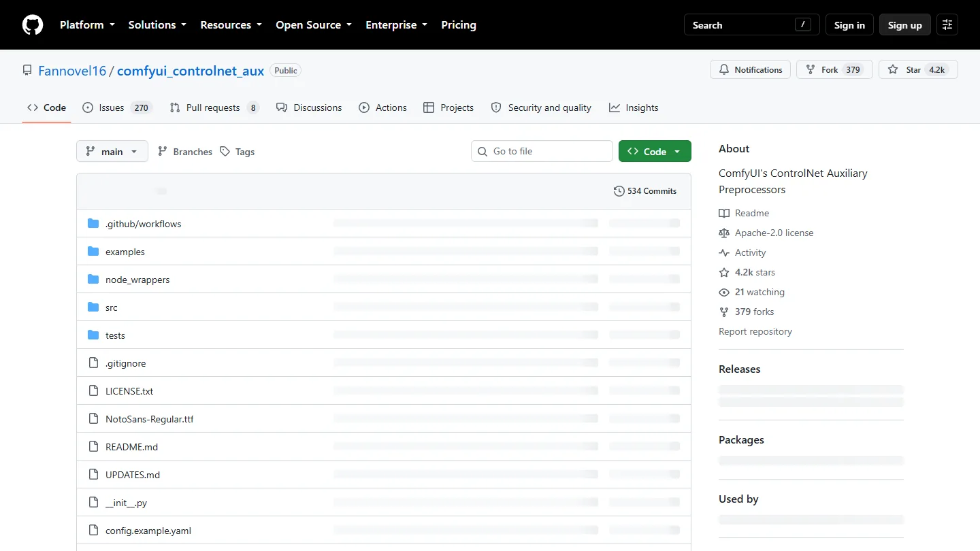Open the src folder

point(112,307)
